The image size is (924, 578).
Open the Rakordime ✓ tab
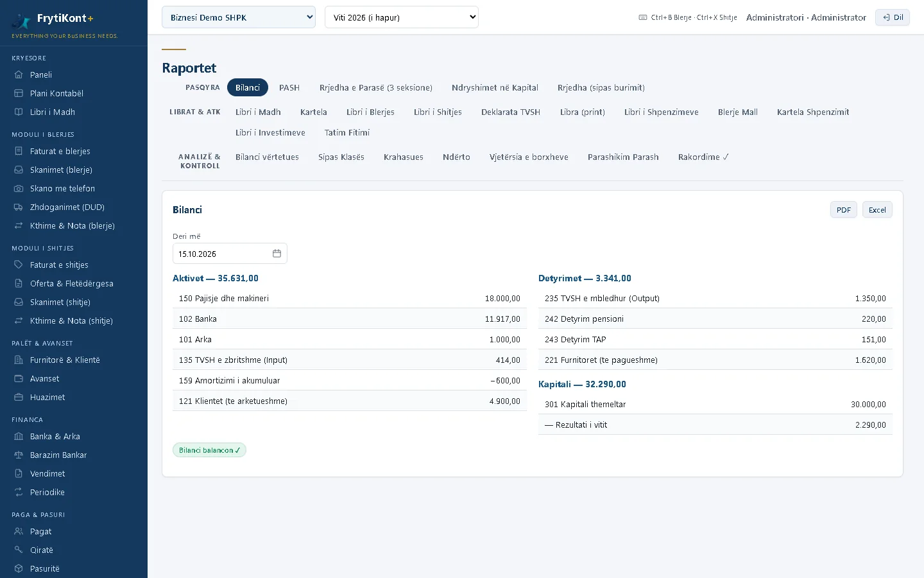pyautogui.click(x=703, y=157)
